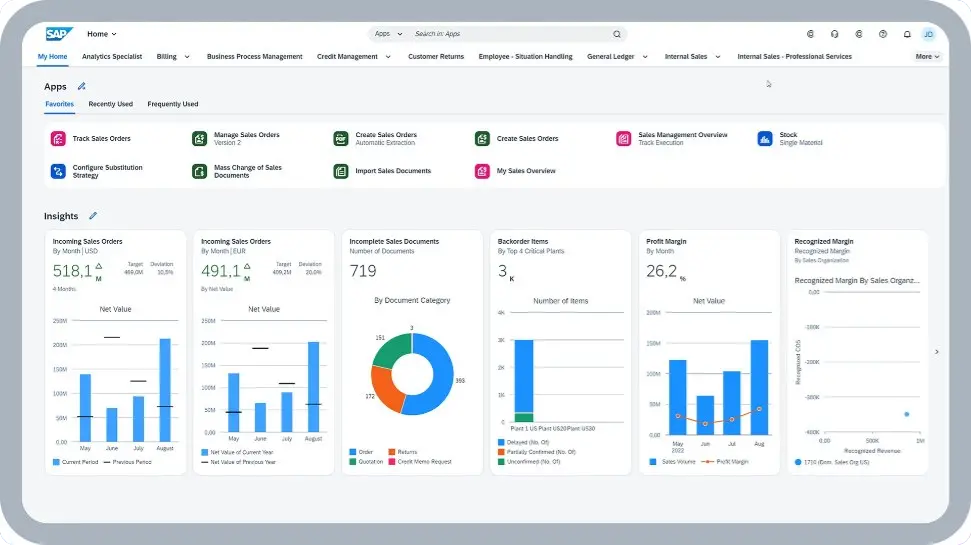
Task: Click the Order blue legend swatch
Action: (x=352, y=452)
